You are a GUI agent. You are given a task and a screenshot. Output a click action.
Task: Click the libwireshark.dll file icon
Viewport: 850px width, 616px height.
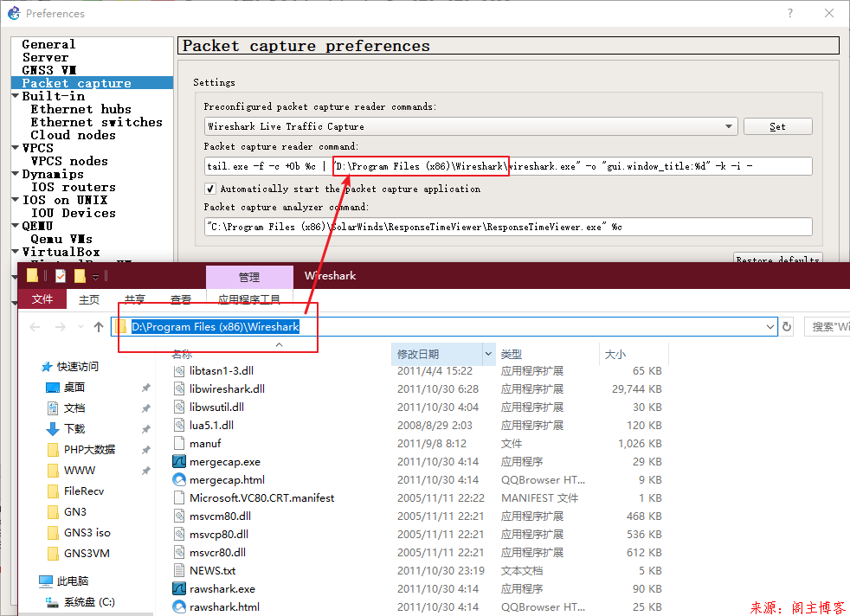point(179,388)
